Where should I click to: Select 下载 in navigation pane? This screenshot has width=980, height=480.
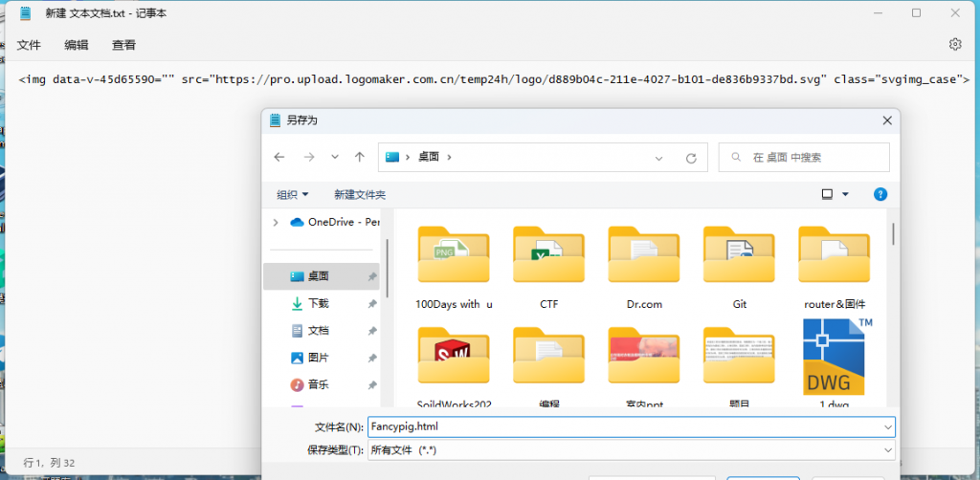tap(310, 303)
